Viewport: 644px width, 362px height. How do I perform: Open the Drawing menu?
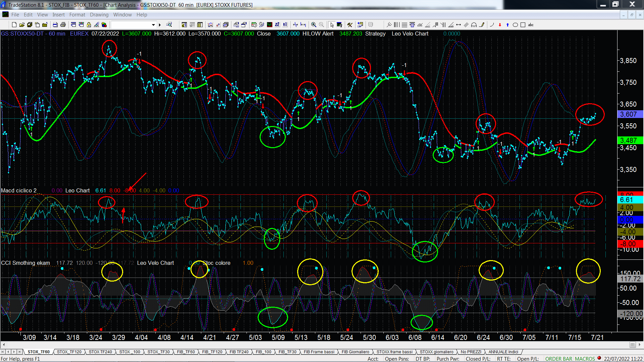(x=99, y=15)
